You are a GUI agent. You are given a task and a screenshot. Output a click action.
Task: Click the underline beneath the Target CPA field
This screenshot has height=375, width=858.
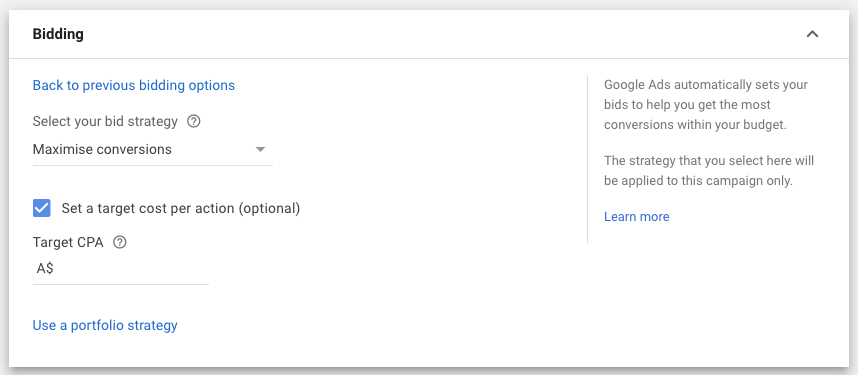(x=121, y=284)
